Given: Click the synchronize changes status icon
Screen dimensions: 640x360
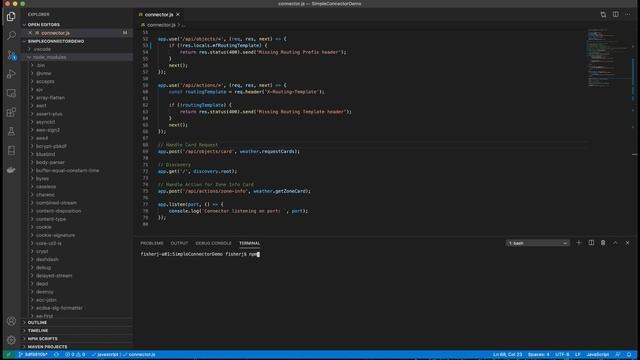Looking at the screenshot, I should (56, 354).
